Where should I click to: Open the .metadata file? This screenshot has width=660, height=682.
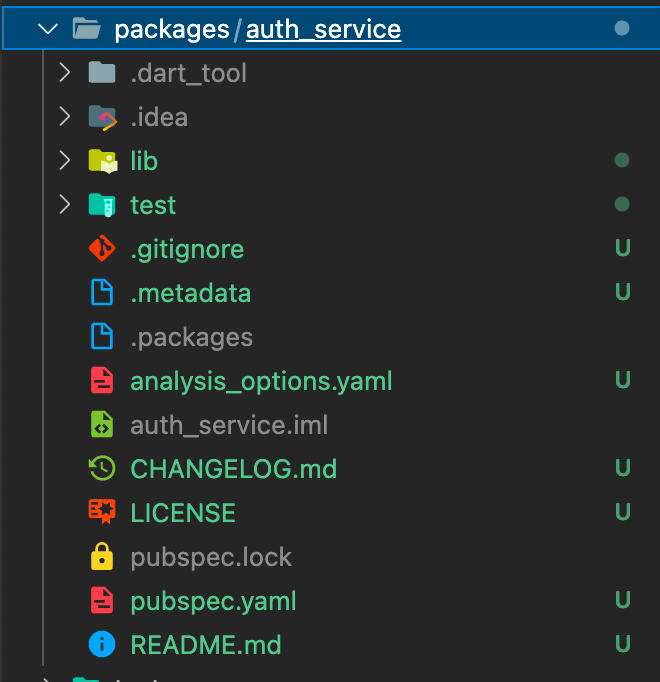190,293
